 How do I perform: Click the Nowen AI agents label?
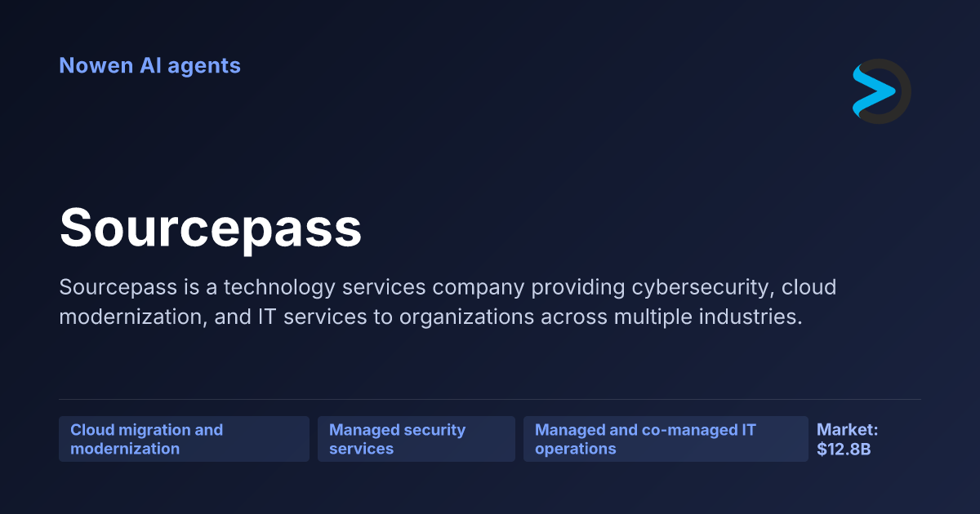(x=149, y=65)
